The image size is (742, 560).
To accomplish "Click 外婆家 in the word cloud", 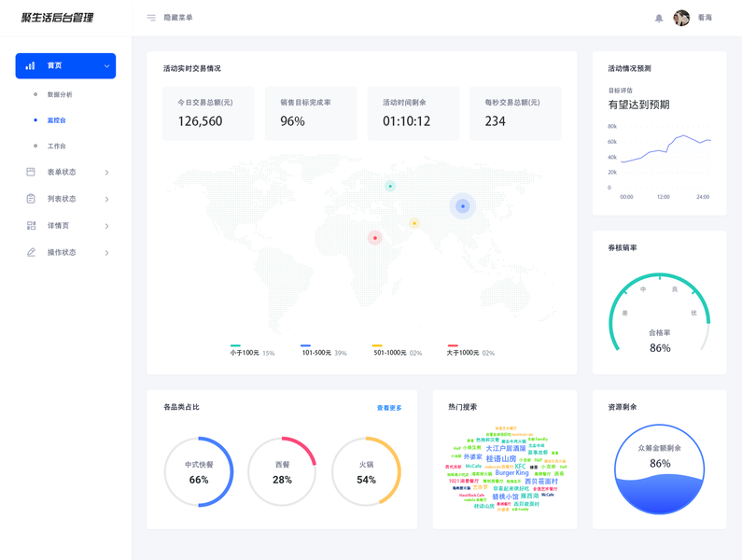I will [473, 456].
